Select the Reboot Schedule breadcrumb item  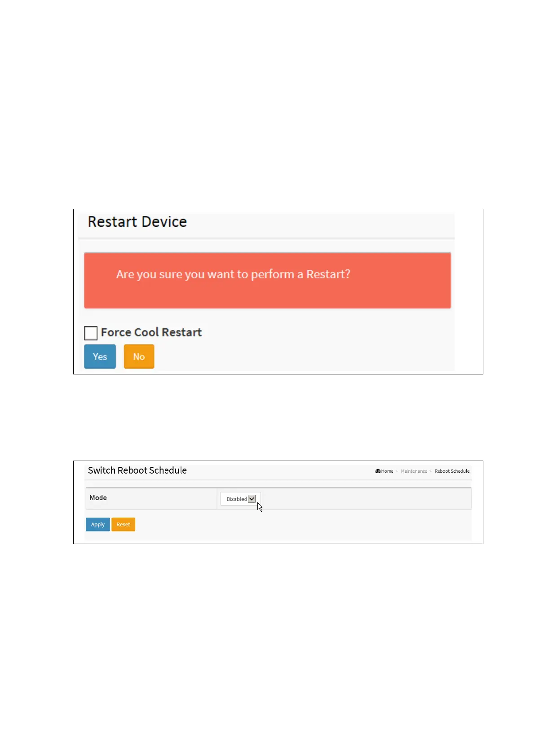coord(452,471)
